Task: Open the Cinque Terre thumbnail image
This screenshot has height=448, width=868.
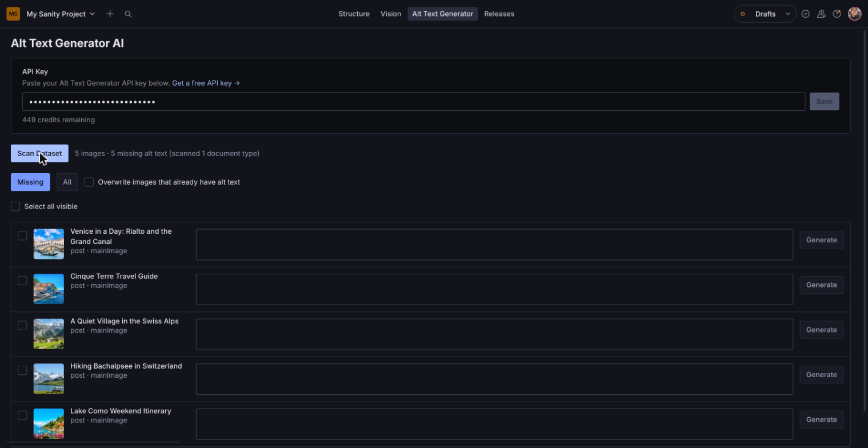Action: tap(49, 289)
